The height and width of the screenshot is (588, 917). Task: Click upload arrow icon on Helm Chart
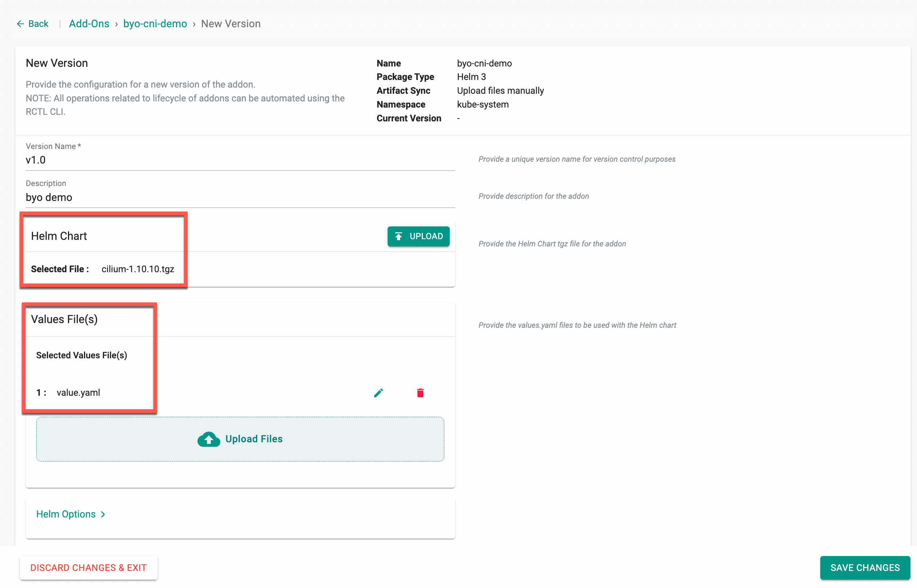tap(399, 236)
